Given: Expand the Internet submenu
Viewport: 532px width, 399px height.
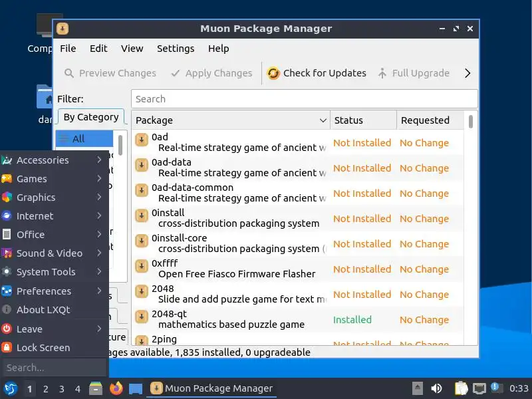Looking at the screenshot, I should (55, 216).
